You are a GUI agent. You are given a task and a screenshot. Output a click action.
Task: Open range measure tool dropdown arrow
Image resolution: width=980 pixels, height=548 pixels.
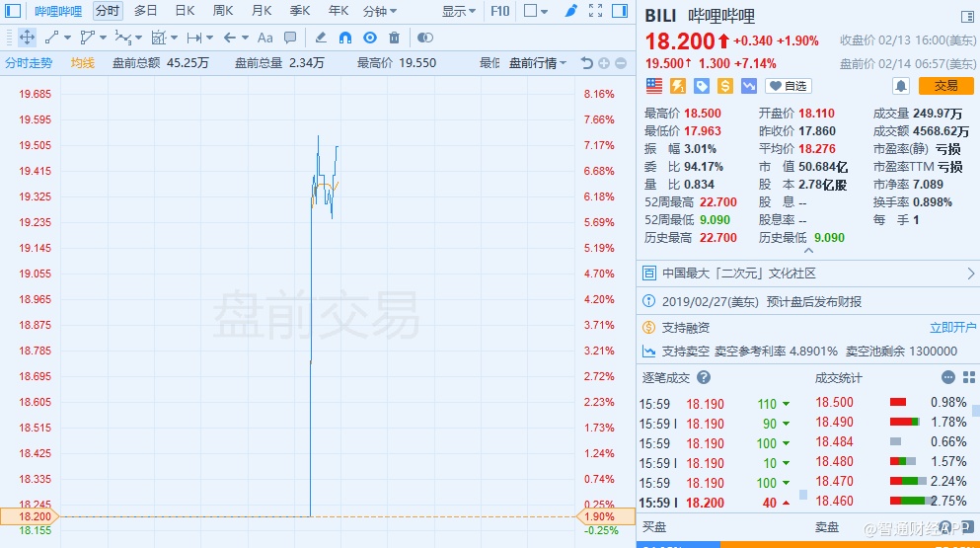click(210, 38)
